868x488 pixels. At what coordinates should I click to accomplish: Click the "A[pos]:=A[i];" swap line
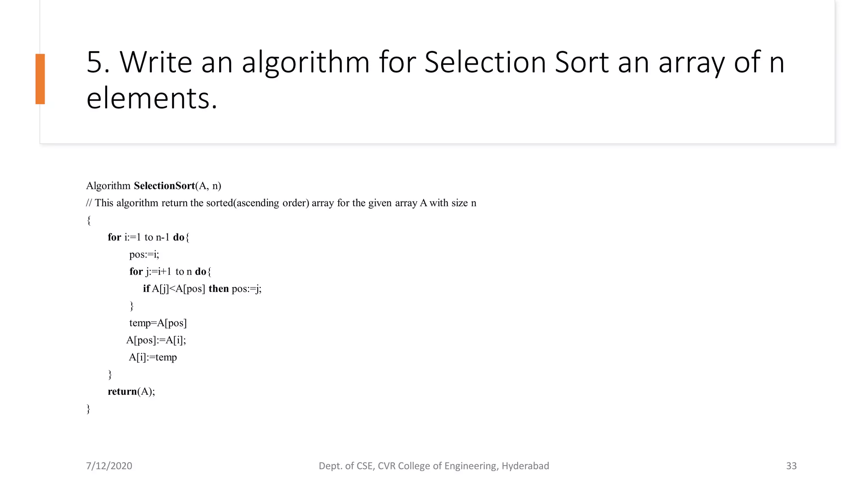click(156, 340)
